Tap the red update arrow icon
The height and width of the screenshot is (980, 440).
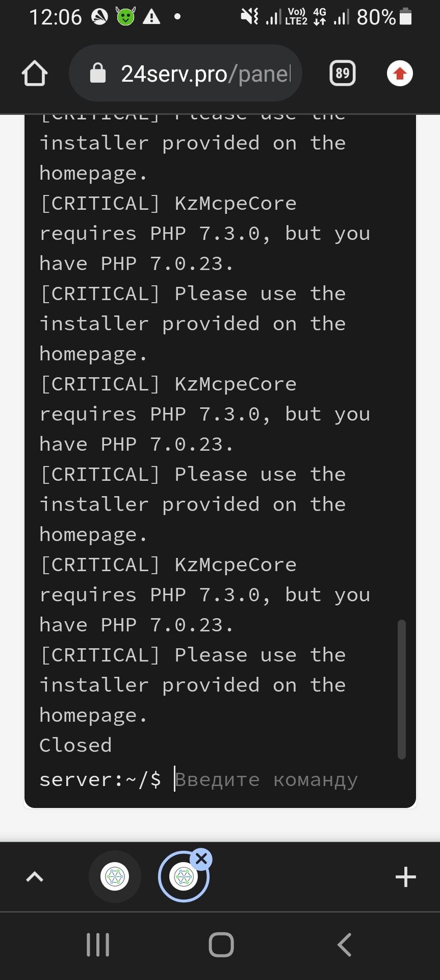tap(400, 73)
